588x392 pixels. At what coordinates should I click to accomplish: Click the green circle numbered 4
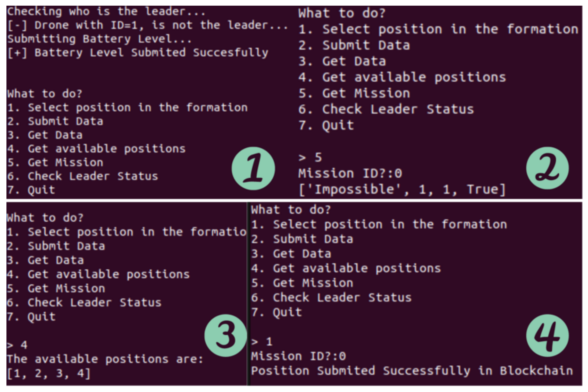pyautogui.click(x=547, y=335)
